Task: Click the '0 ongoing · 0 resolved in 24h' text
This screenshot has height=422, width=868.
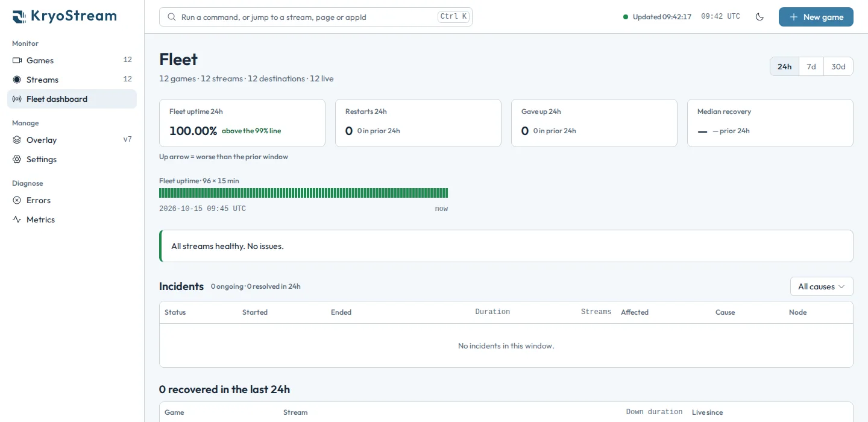Action: pos(256,286)
